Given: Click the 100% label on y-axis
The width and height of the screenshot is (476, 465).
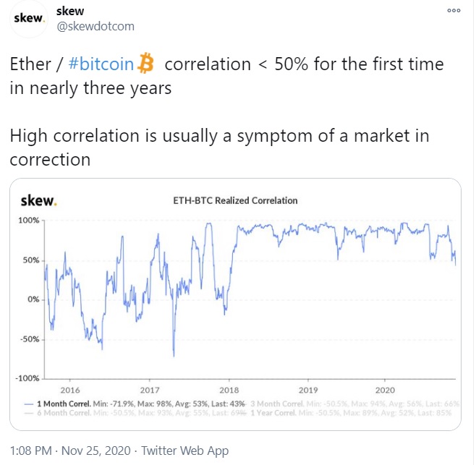Looking at the screenshot, I should (x=29, y=220).
